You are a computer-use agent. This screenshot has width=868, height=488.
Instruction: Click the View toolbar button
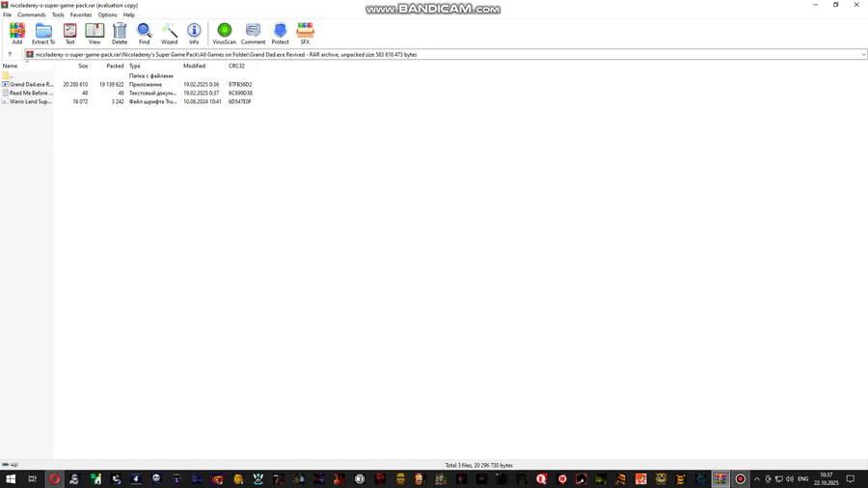click(95, 33)
